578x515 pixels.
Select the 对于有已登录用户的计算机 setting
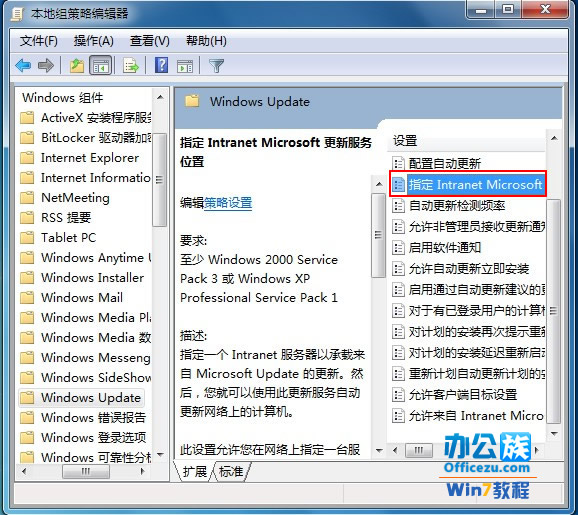click(x=469, y=310)
